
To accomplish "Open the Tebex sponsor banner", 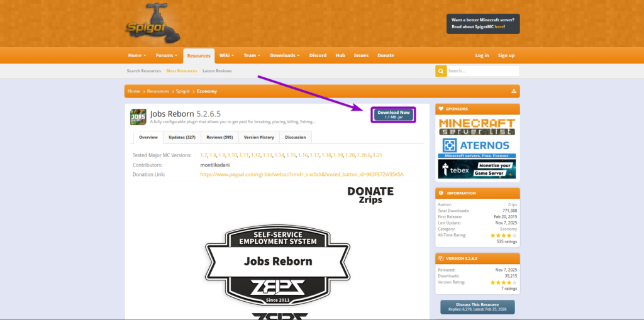I will click(x=477, y=169).
